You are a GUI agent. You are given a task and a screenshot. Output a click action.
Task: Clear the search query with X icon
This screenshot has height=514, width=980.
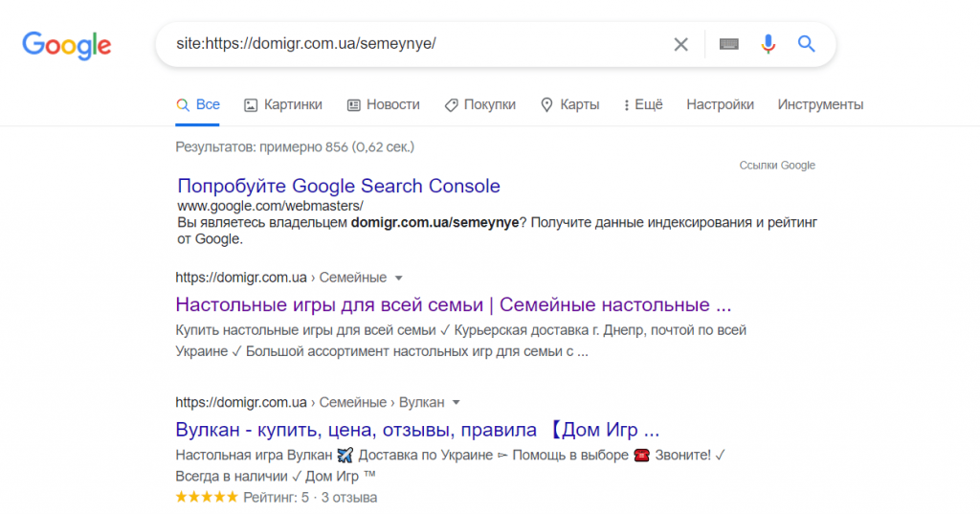(x=680, y=44)
